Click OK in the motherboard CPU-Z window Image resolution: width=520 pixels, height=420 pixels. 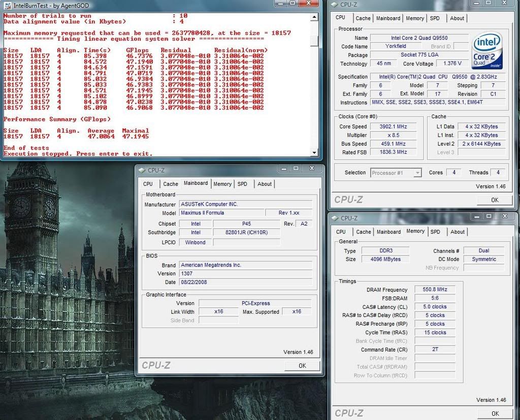[x=302, y=366]
